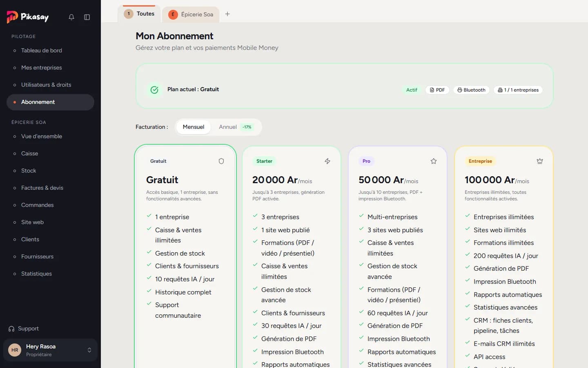Open Commandes page
The height and width of the screenshot is (368, 588).
coord(50,205)
